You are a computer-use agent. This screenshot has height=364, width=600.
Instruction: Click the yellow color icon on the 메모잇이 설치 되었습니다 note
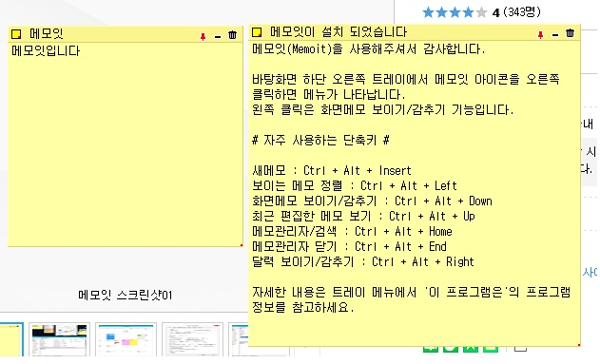pyautogui.click(x=257, y=32)
